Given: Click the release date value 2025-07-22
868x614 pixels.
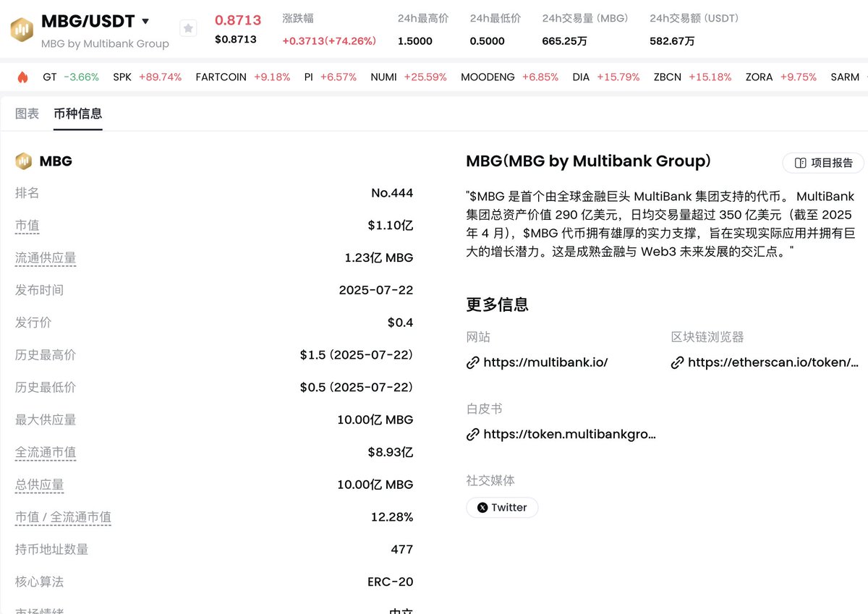Looking at the screenshot, I should click(x=376, y=290).
